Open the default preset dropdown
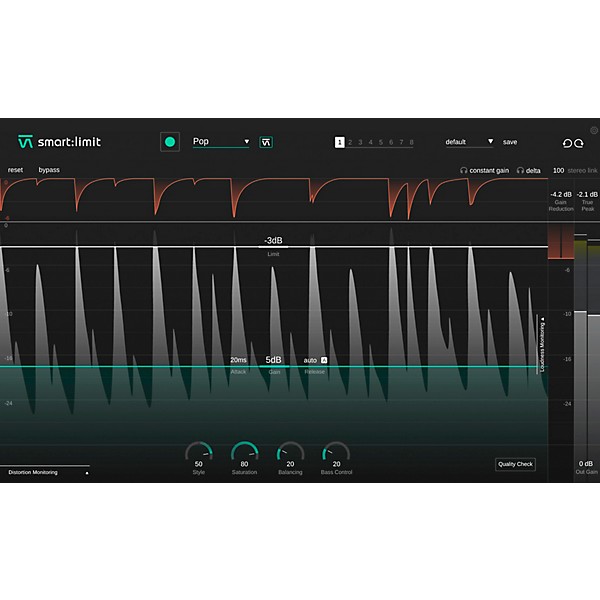The height and width of the screenshot is (600, 600). pyautogui.click(x=469, y=142)
